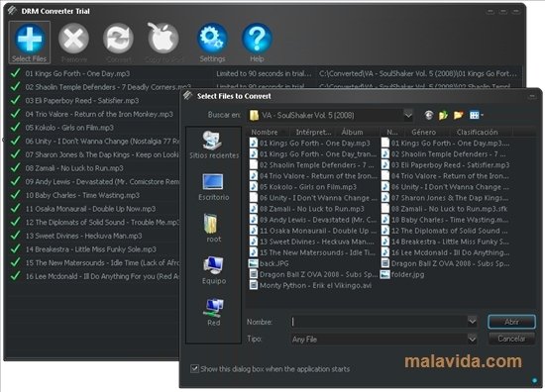Image resolution: width=545 pixels, height=392 pixels.
Task: Go to Sitios recientes location
Action: [213, 145]
